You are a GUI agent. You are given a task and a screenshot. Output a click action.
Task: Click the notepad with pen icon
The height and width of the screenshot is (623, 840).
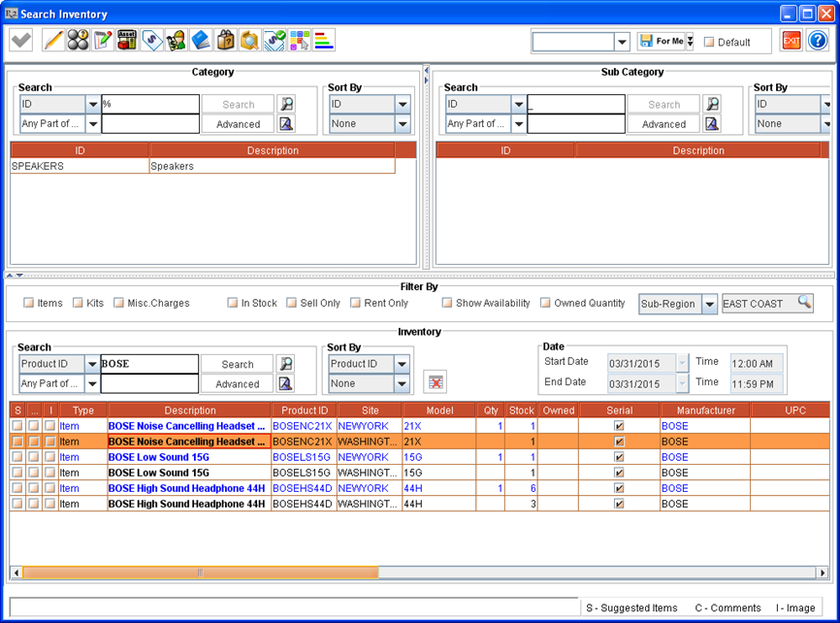[x=102, y=41]
